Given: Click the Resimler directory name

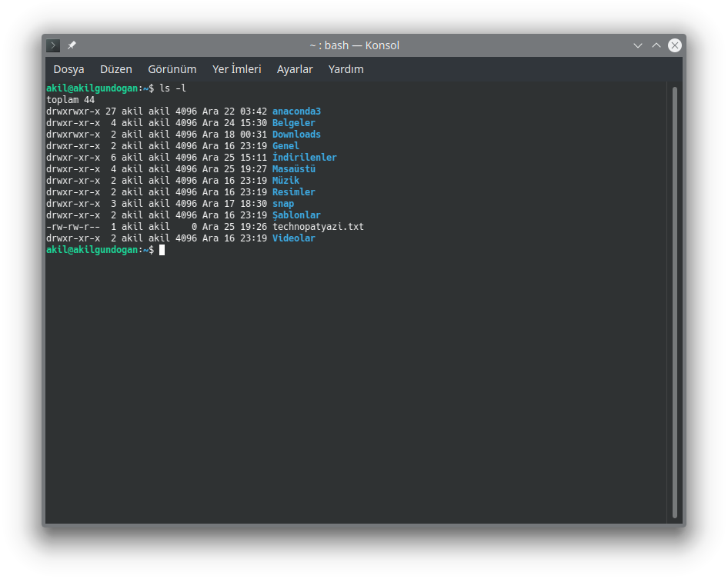Looking at the screenshot, I should (x=293, y=192).
